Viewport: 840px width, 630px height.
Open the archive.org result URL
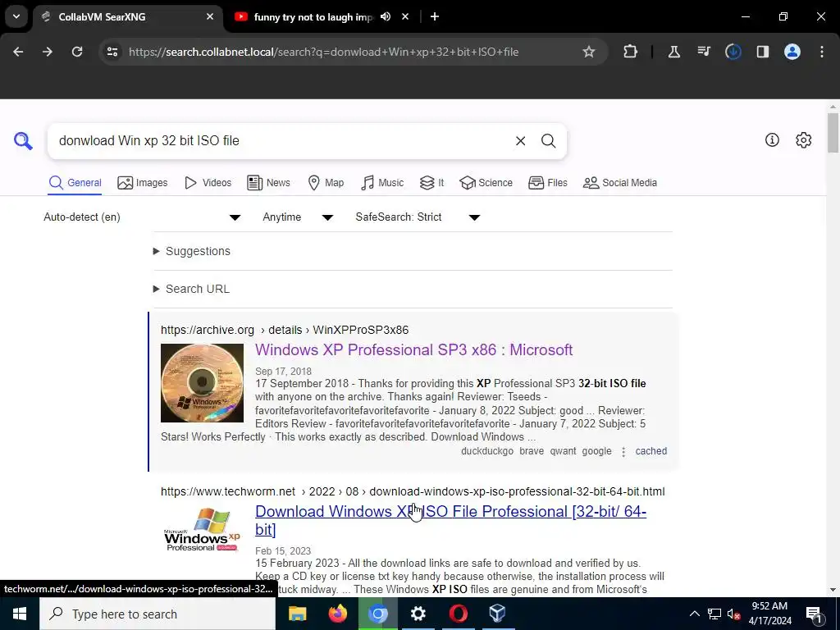285,330
